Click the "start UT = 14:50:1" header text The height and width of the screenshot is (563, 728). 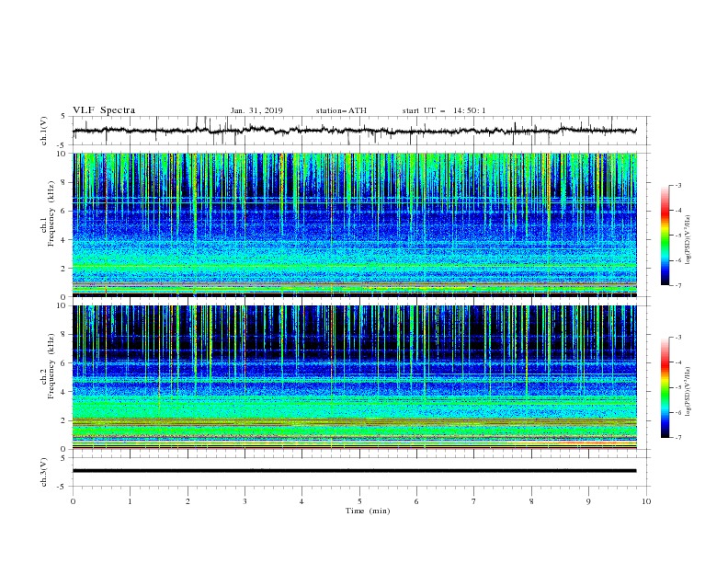click(444, 110)
